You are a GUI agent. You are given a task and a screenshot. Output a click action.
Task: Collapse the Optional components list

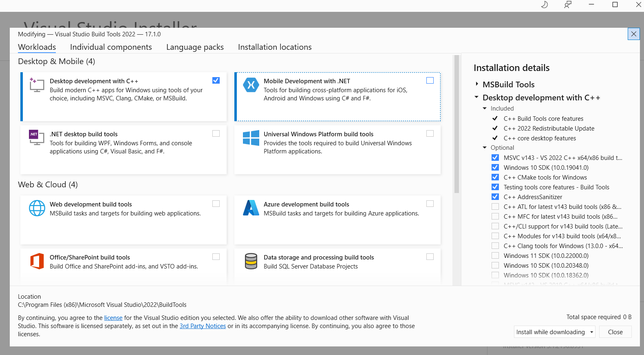tap(485, 148)
